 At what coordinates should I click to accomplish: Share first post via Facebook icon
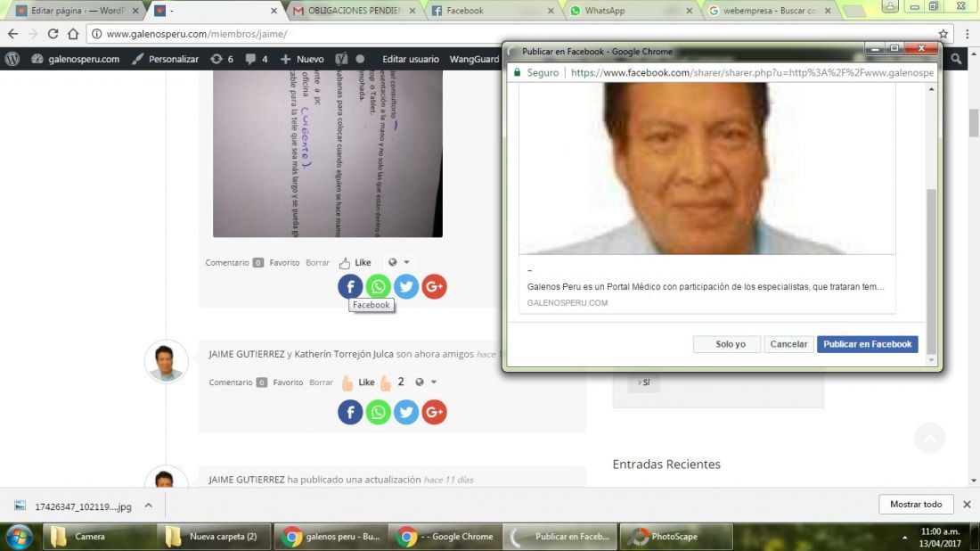point(350,286)
